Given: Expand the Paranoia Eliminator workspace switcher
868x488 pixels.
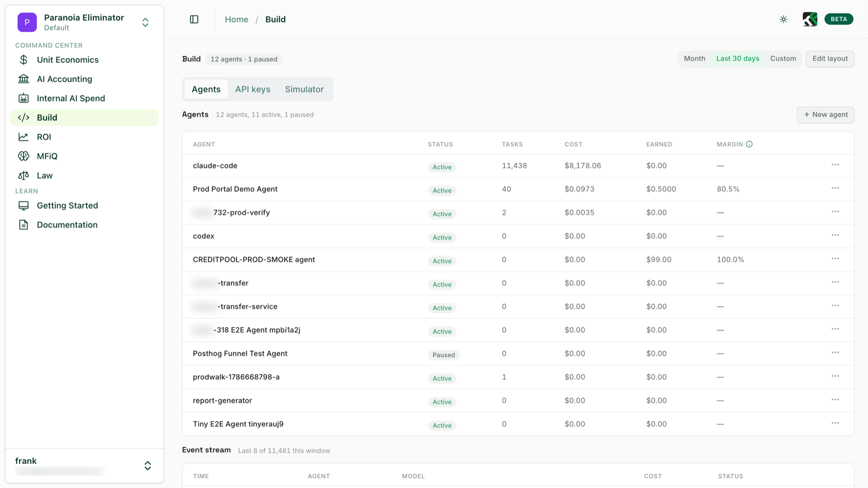Looking at the screenshot, I should pyautogui.click(x=145, y=22).
